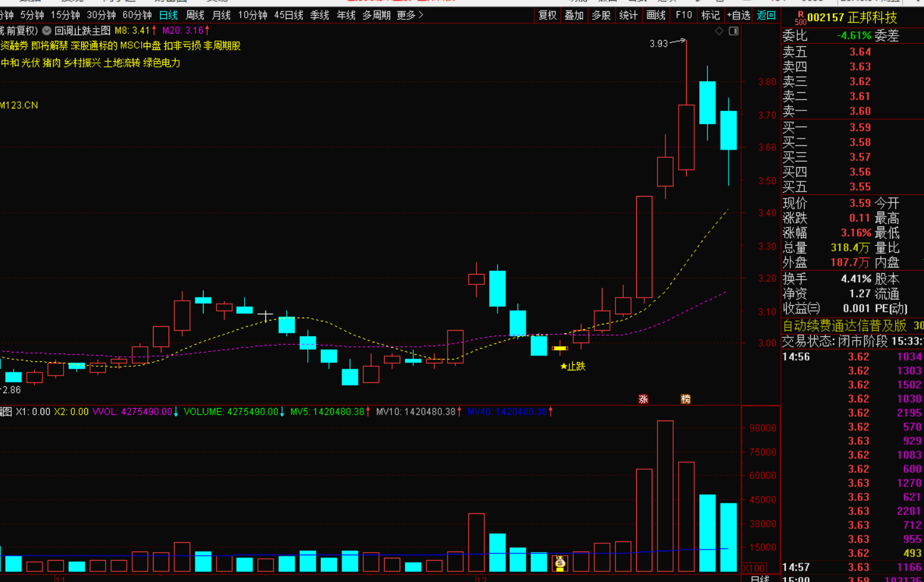Toggle the side panel layout icon
The width and height of the screenshot is (924, 582).
tap(734, 31)
